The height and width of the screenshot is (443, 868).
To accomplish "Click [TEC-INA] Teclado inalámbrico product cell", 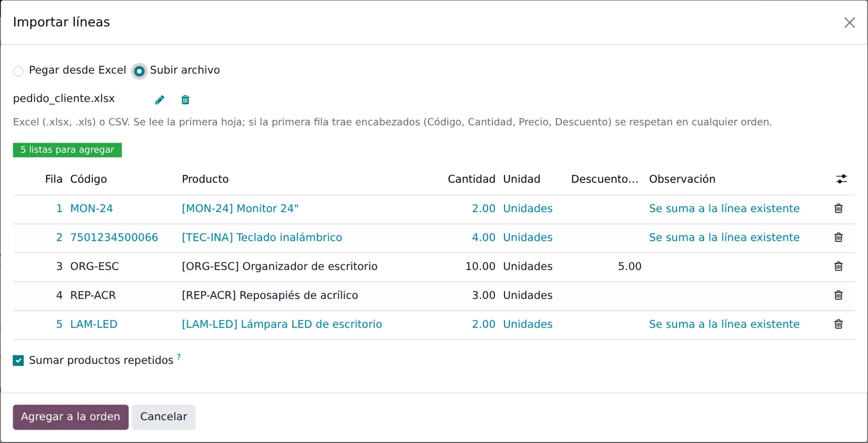I will (x=261, y=237).
